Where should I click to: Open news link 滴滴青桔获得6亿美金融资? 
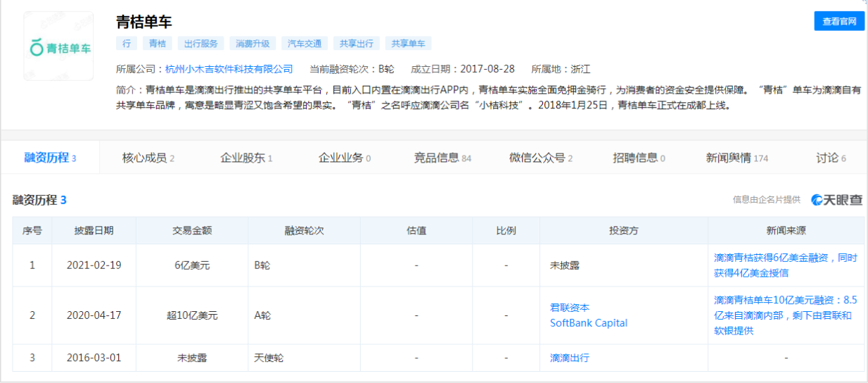click(x=786, y=265)
